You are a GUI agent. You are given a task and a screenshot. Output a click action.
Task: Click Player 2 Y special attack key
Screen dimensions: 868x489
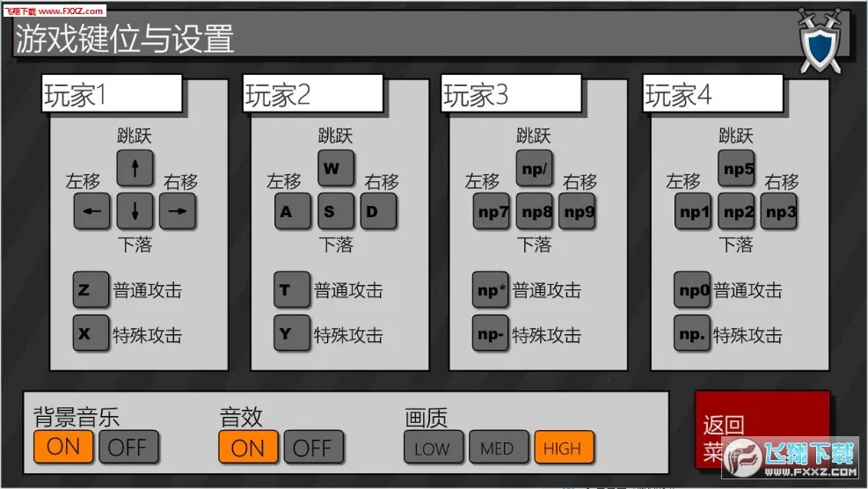[292, 334]
